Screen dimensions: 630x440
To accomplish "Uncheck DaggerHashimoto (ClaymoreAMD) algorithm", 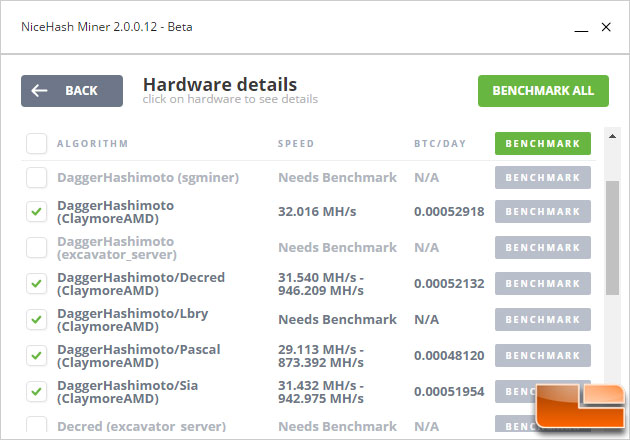I will click(37, 211).
